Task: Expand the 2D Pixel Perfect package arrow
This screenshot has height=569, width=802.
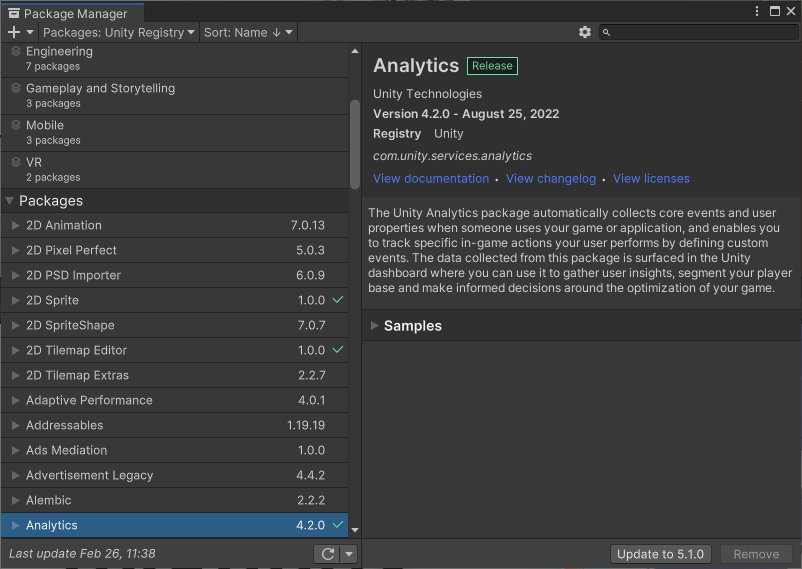Action: tap(15, 250)
